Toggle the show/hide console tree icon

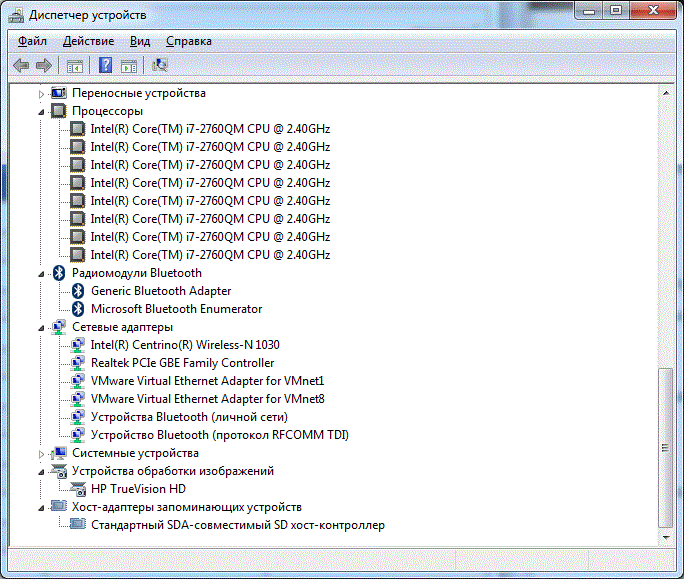(x=74, y=66)
